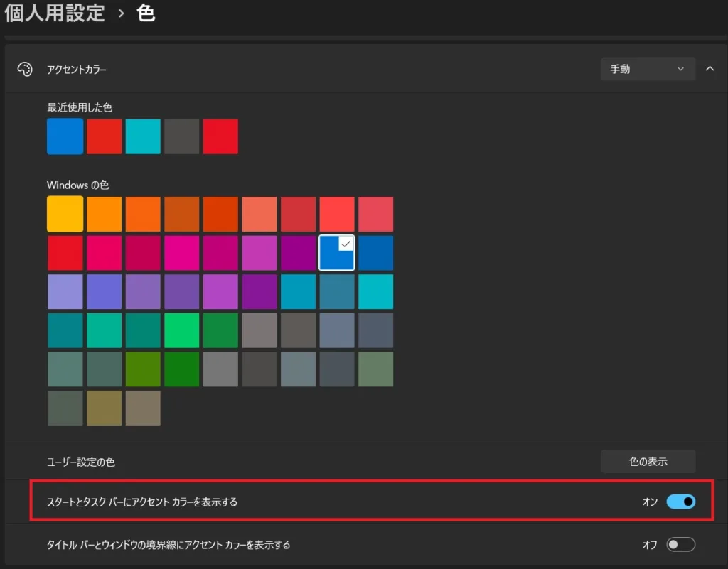This screenshot has height=569, width=728.
Task: Click the アクセントカラー section header text
Action: pos(77,70)
